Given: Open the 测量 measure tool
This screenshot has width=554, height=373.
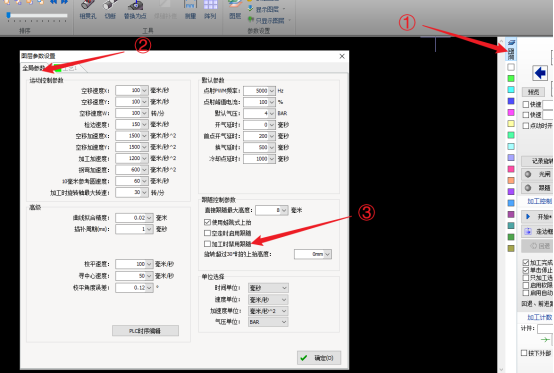Looking at the screenshot, I should [190, 10].
